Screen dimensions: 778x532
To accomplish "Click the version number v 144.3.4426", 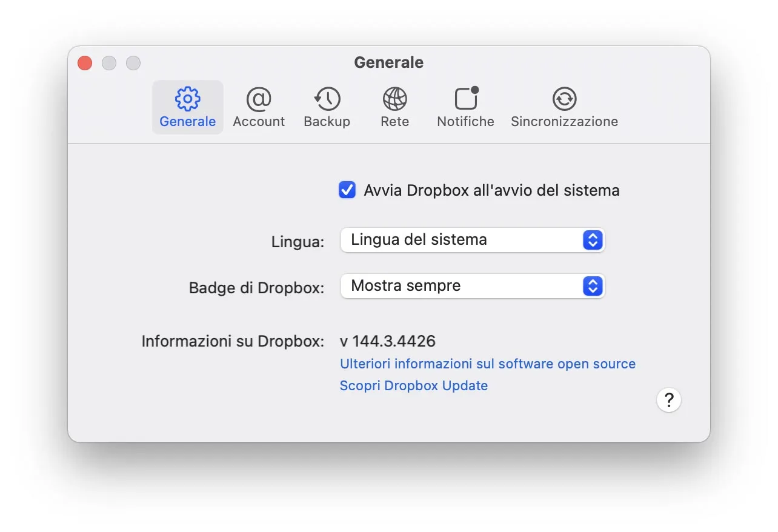I will (387, 341).
